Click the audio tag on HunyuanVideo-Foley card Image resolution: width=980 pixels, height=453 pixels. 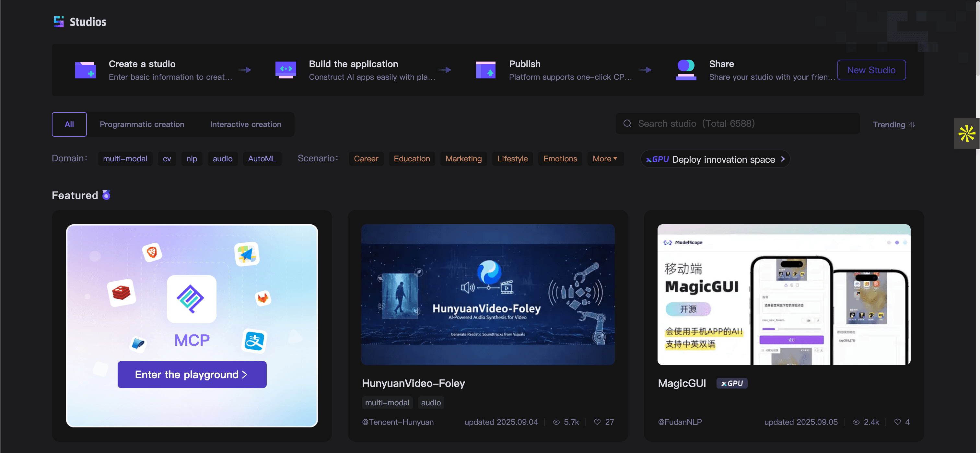431,403
